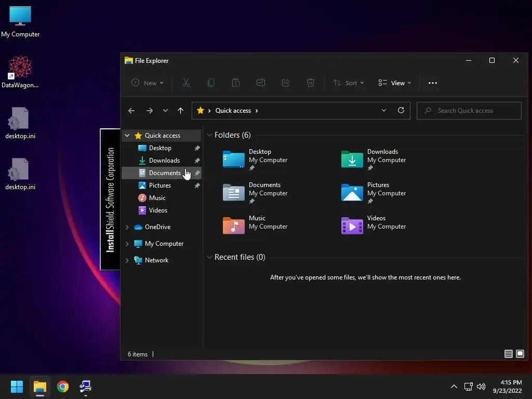
Task: Click the chevron after Quick access breadcrumb
Action: coord(257,111)
